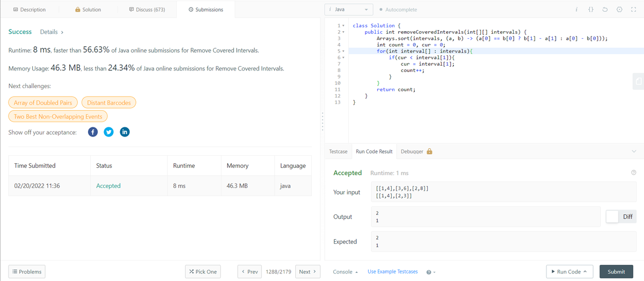Switch to the Description tab
This screenshot has height=281, width=644.
29,10
